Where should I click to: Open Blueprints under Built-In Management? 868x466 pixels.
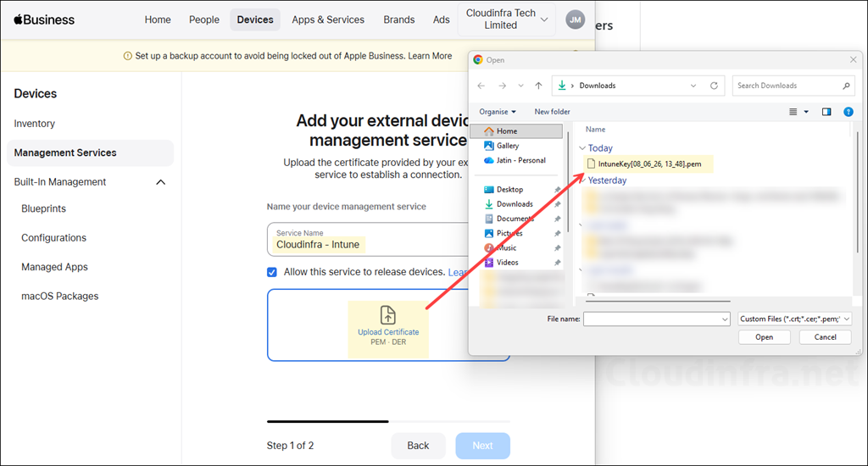[x=44, y=208]
